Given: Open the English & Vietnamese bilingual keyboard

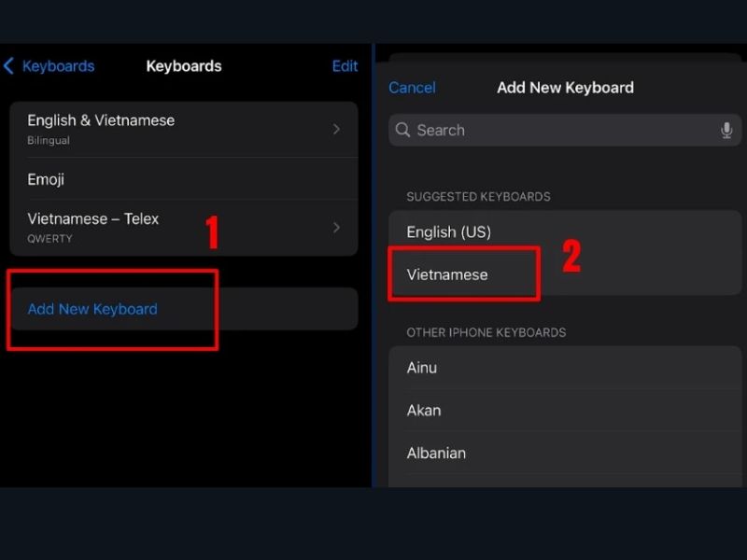Looking at the screenshot, I should [x=101, y=129].
